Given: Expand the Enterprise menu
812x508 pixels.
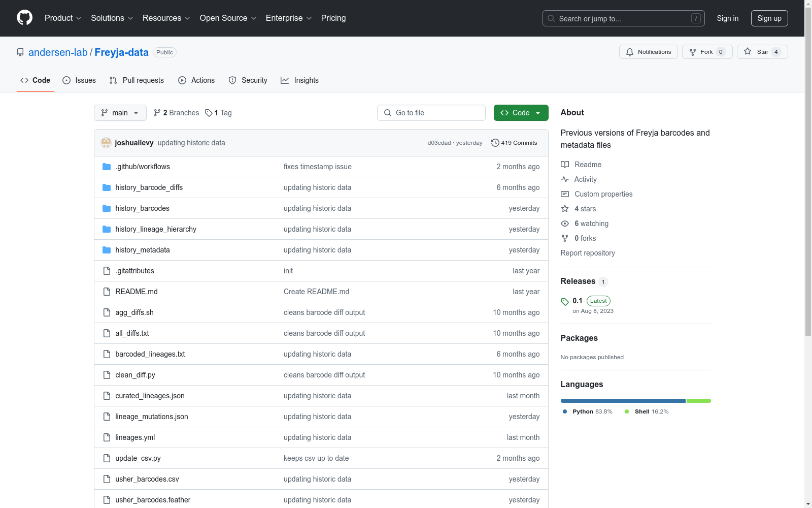Looking at the screenshot, I should pyautogui.click(x=289, y=18).
